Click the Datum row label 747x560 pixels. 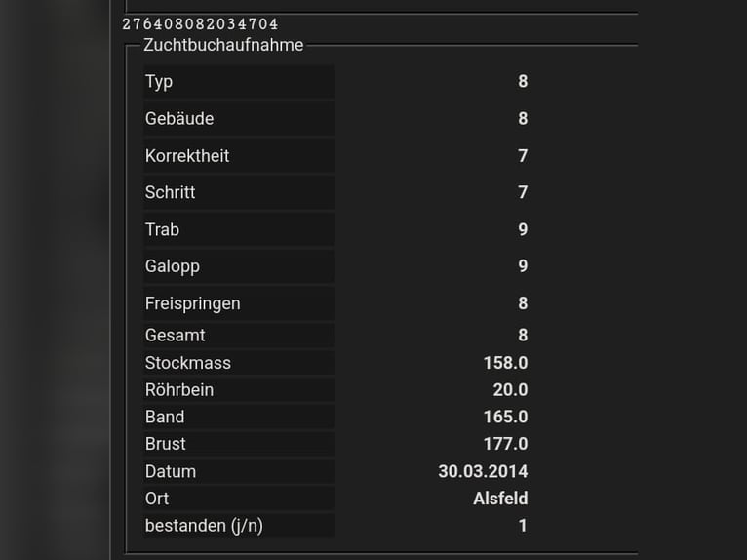tap(171, 472)
